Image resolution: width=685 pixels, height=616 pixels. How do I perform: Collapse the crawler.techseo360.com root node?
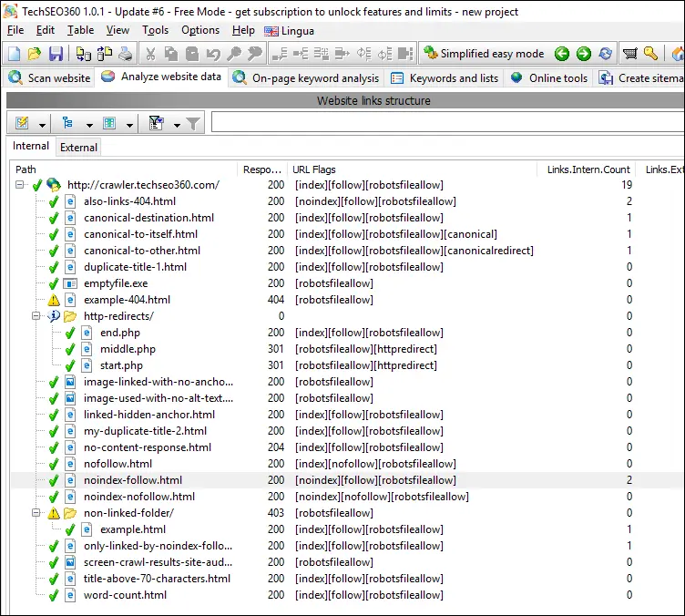[20, 185]
